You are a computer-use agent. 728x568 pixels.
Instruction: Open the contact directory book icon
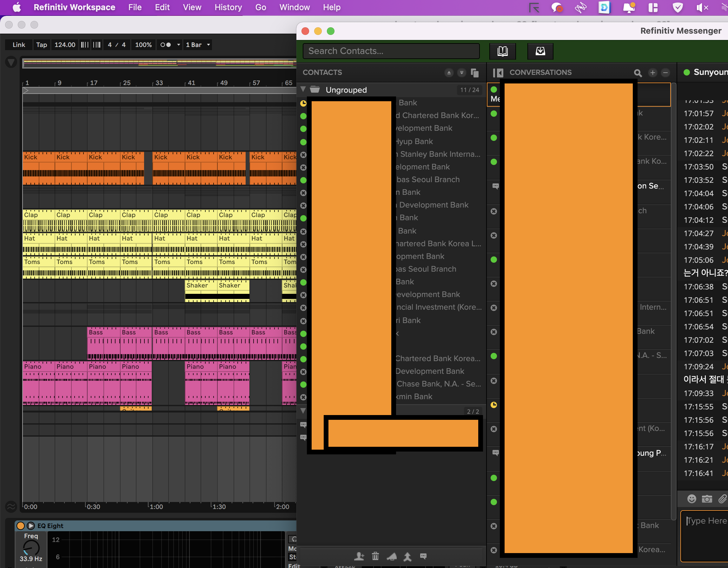point(502,51)
